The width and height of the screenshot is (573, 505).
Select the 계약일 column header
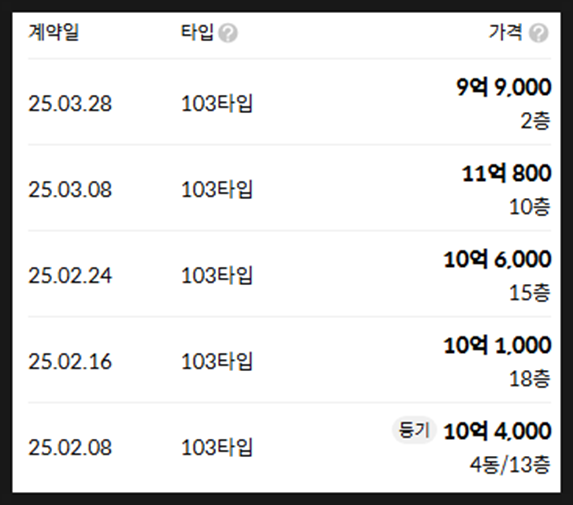click(54, 32)
